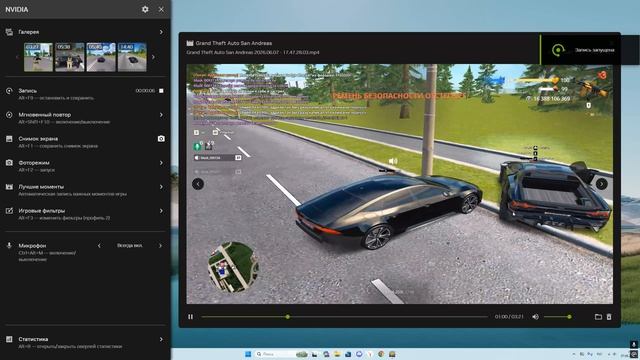Viewport: 640px width, 360px height.
Task: Select the Галерея row label
Action: tap(29, 32)
